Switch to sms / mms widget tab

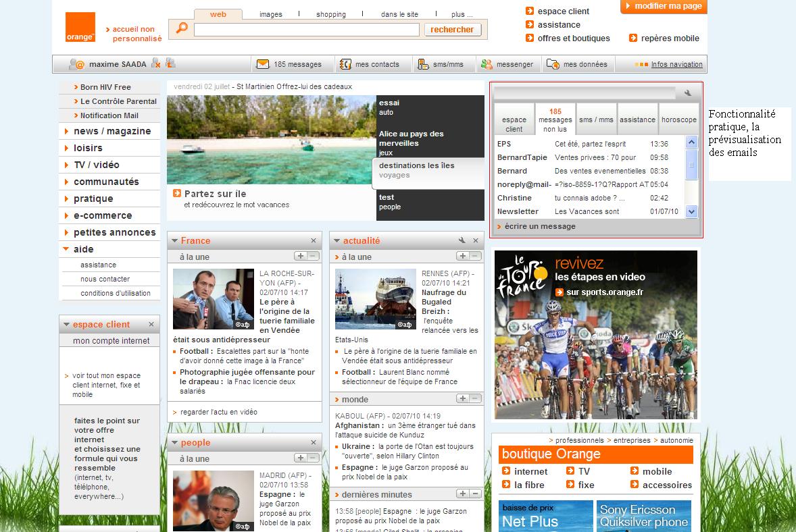pyautogui.click(x=596, y=119)
